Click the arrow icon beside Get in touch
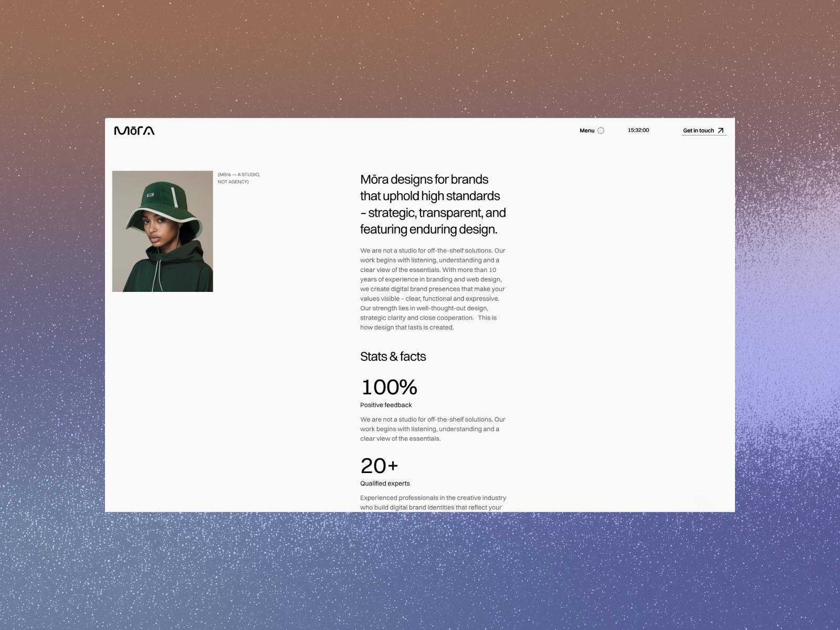Image resolution: width=840 pixels, height=630 pixels. pyautogui.click(x=721, y=131)
